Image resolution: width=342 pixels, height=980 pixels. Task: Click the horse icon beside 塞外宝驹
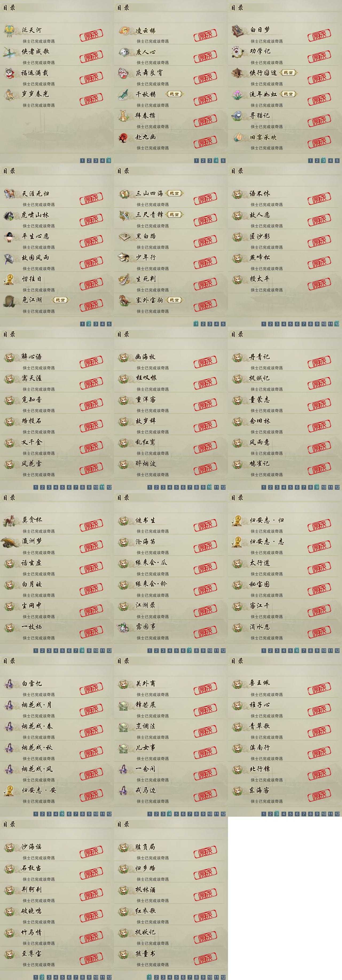(124, 301)
